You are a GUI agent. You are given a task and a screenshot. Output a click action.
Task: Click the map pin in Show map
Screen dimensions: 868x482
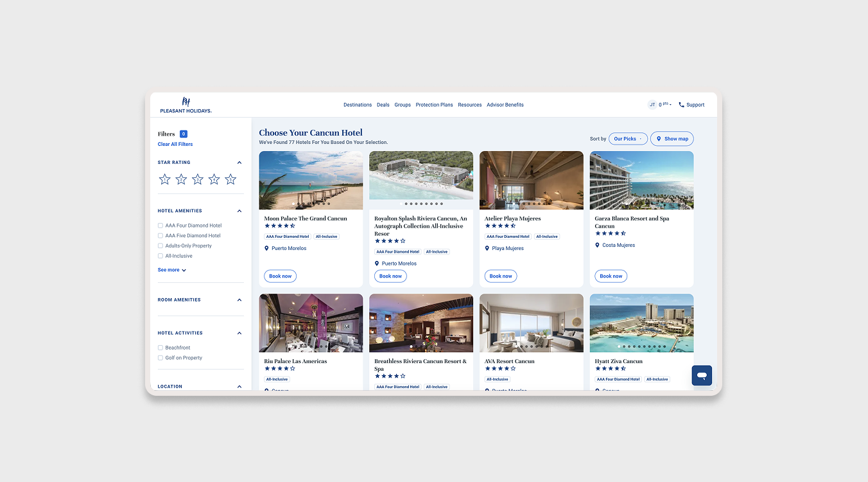659,139
